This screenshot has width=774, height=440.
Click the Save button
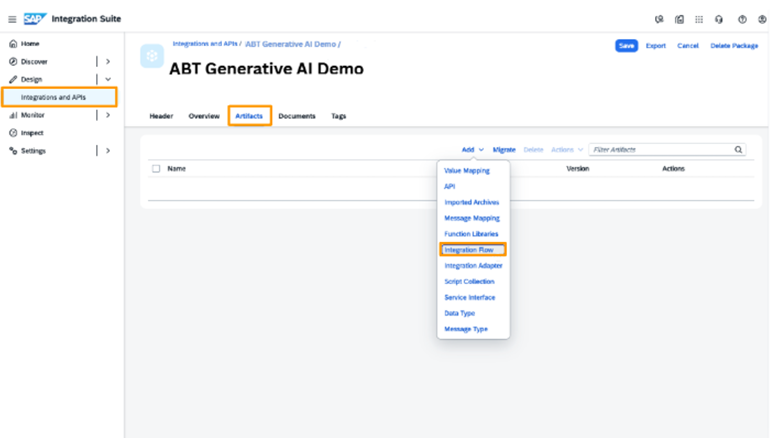pos(626,45)
